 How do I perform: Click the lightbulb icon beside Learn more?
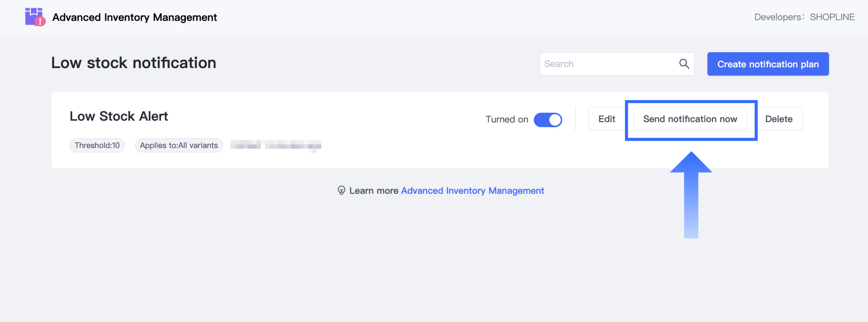coord(341,190)
